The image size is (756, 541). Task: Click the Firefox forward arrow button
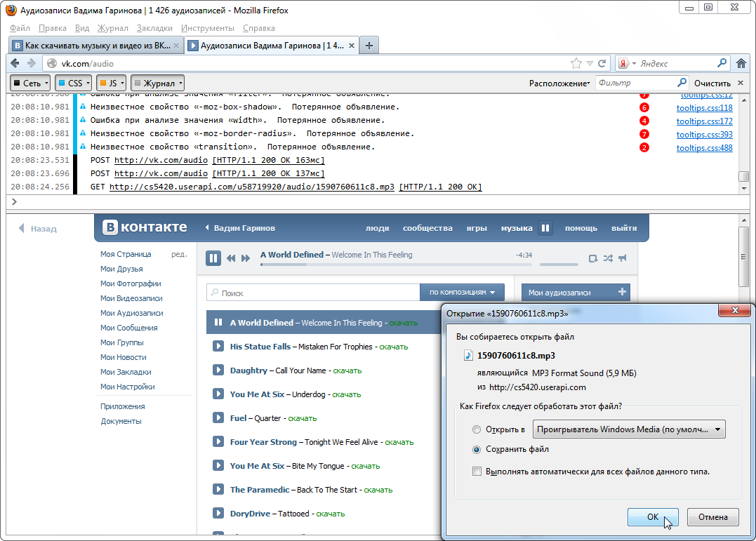pyautogui.click(x=32, y=63)
